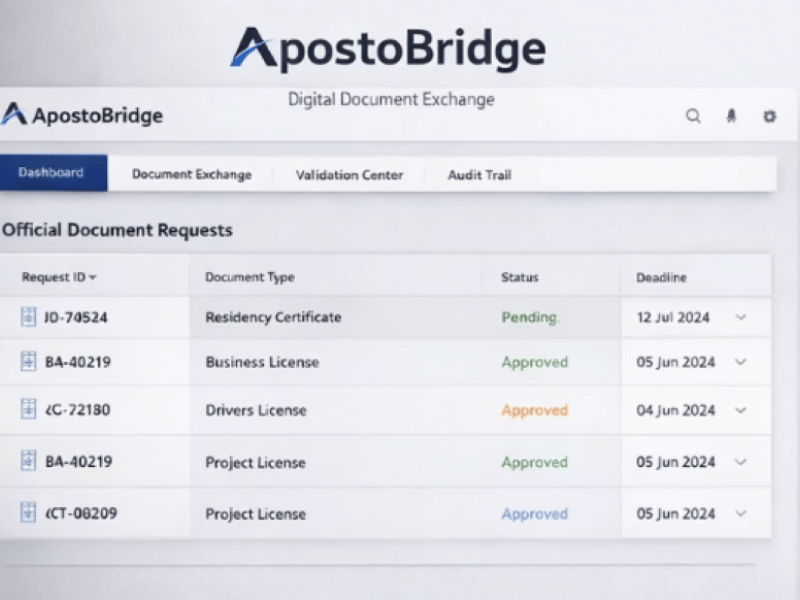Open settings using the gear icon

pyautogui.click(x=769, y=116)
